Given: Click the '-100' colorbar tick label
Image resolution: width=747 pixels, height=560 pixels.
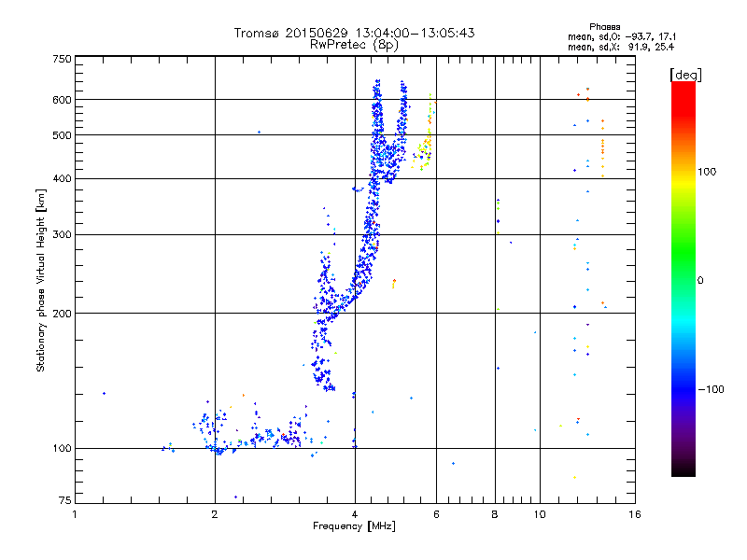Looking at the screenshot, I should (x=712, y=389).
